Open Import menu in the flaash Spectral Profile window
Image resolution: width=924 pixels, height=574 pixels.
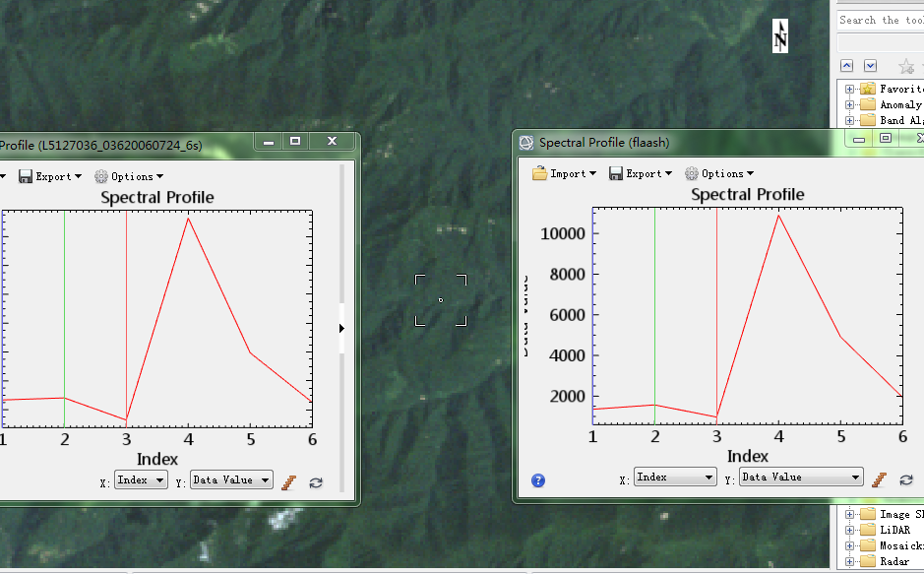pyautogui.click(x=564, y=173)
